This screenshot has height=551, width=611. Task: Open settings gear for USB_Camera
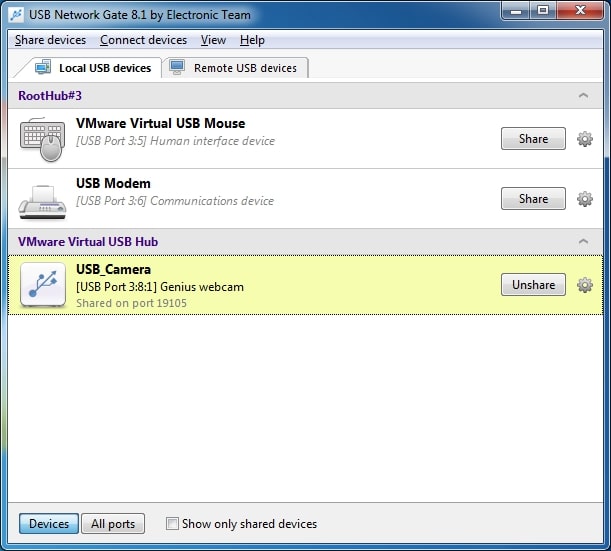[x=585, y=285]
